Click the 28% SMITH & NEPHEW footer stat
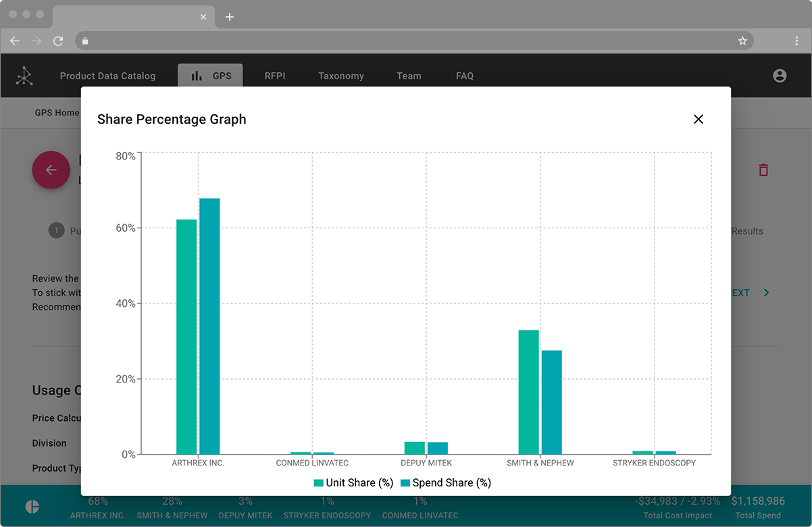The height and width of the screenshot is (527, 812). (x=172, y=508)
